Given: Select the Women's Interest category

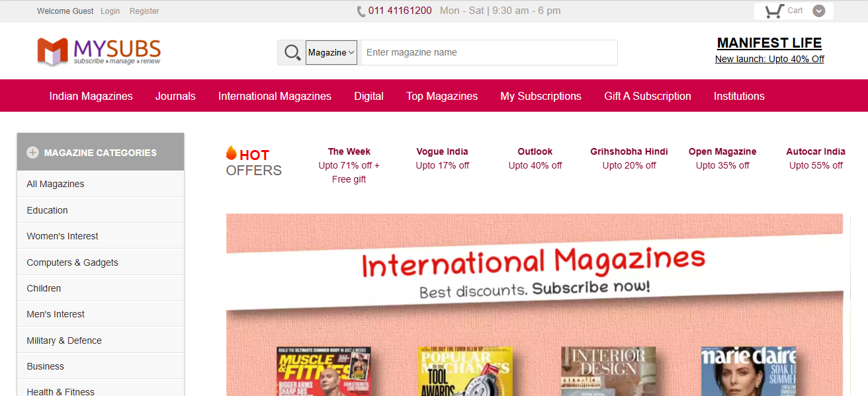Looking at the screenshot, I should (101, 236).
